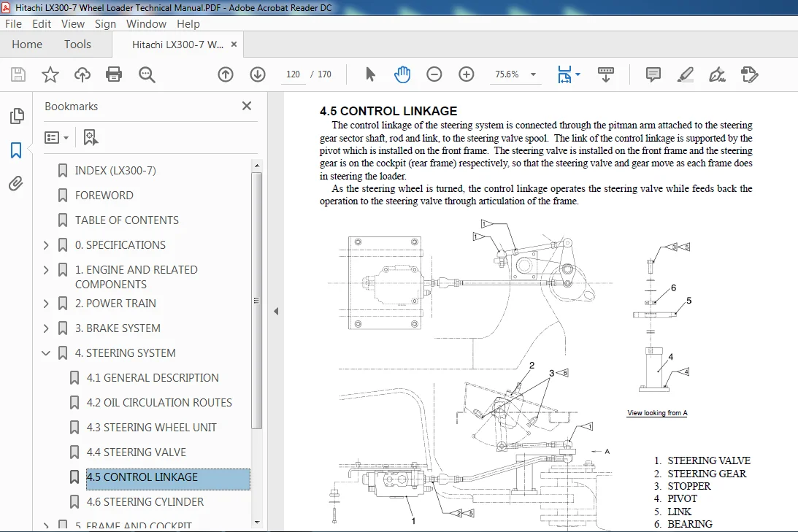
Task: Open INDEX (LX300-7) bookmark
Action: click(x=115, y=170)
